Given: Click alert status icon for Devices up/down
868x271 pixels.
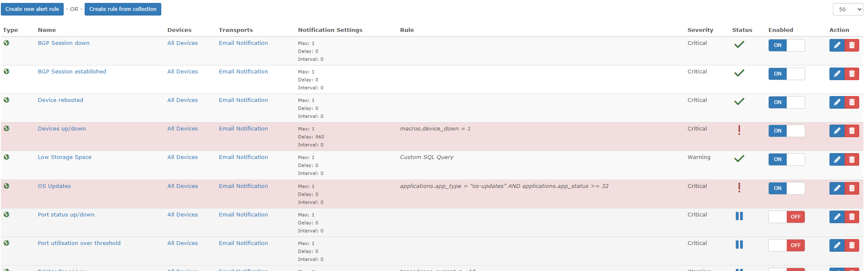Looking at the screenshot, I should coord(739,130).
